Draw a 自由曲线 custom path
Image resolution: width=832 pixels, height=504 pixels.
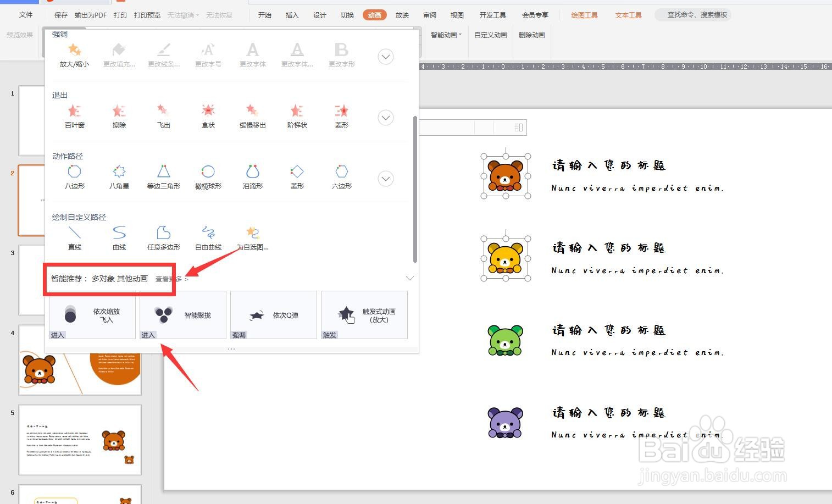tap(208, 239)
